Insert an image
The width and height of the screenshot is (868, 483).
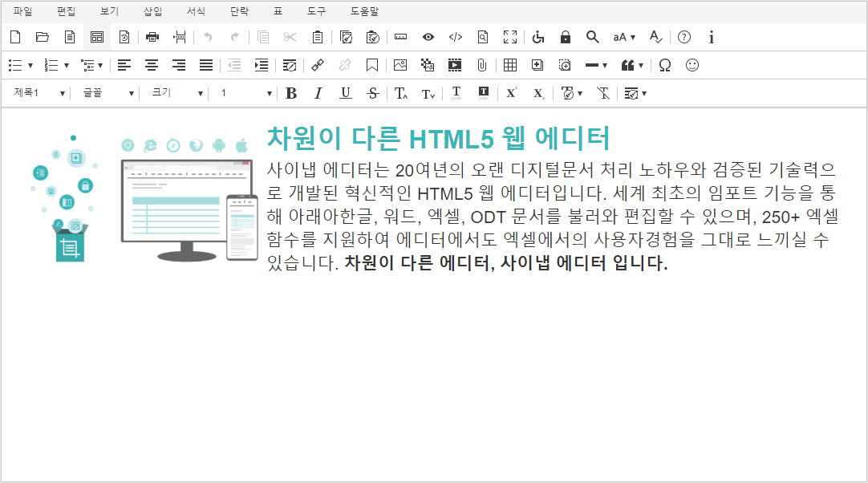[400, 65]
